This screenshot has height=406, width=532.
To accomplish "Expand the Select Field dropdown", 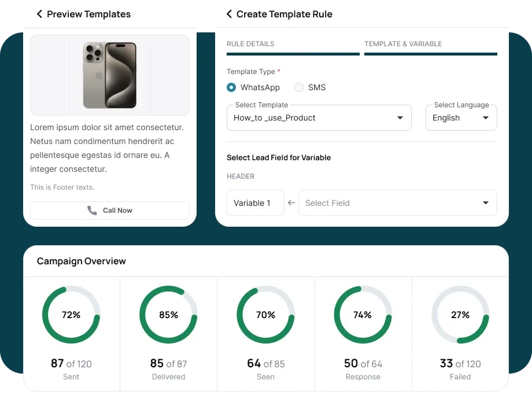I will point(397,203).
